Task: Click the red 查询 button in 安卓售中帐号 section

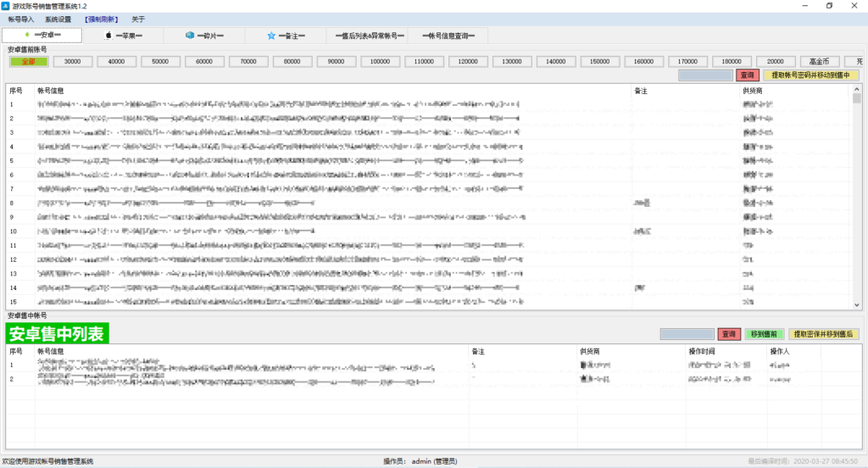Action: click(729, 334)
